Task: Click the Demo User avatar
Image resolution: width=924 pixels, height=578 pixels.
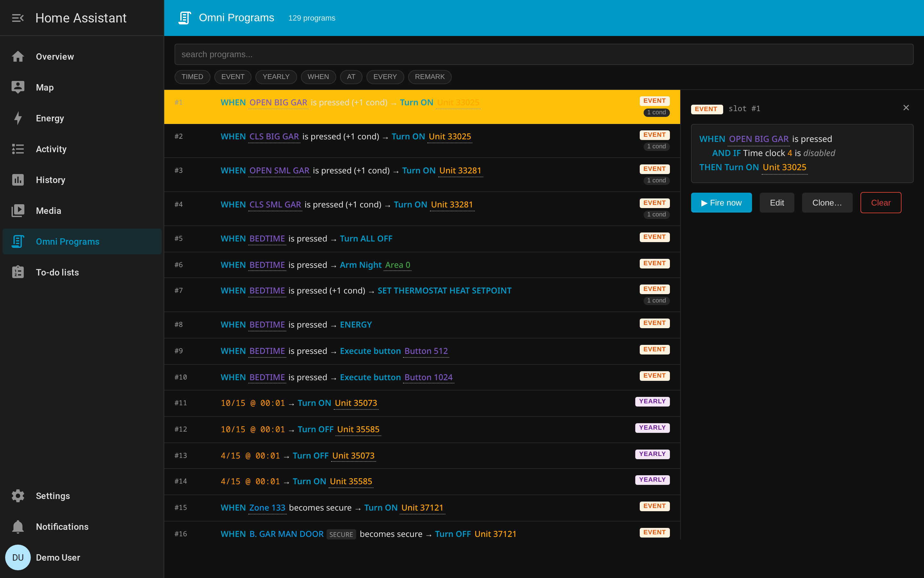Action: (18, 557)
